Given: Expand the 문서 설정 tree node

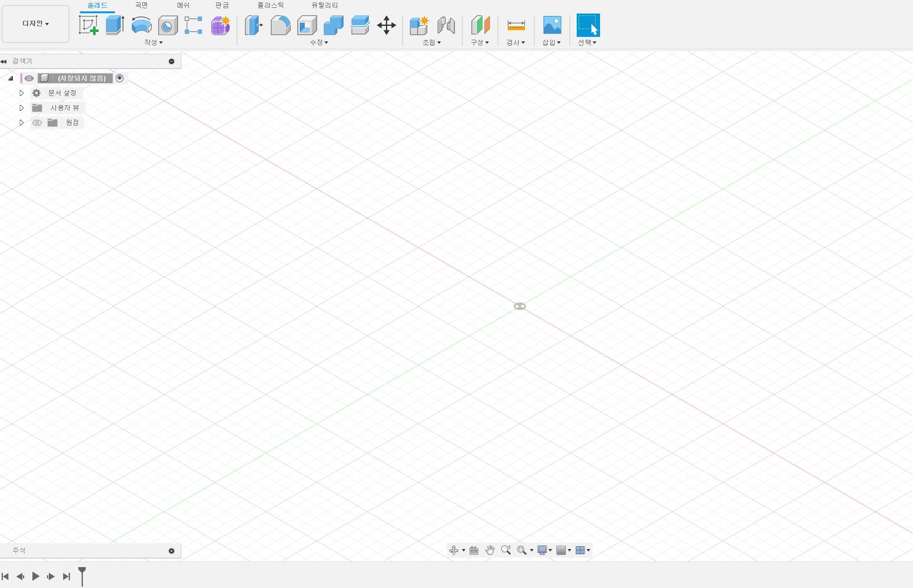Looking at the screenshot, I should click(x=22, y=93).
